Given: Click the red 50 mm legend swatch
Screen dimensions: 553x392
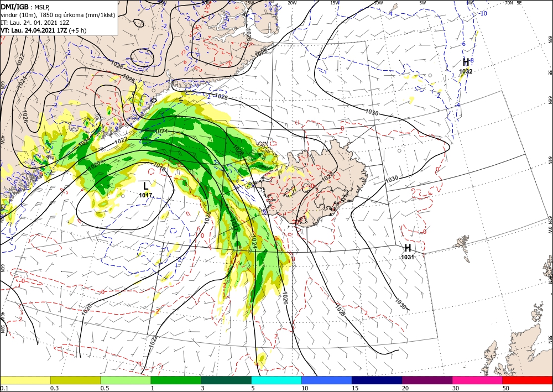Looking at the screenshot, I should (528, 380).
